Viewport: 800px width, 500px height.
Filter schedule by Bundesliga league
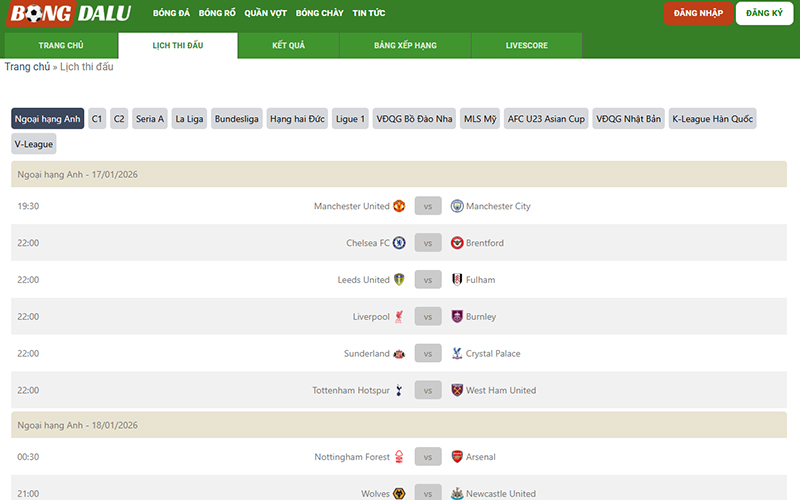click(237, 119)
